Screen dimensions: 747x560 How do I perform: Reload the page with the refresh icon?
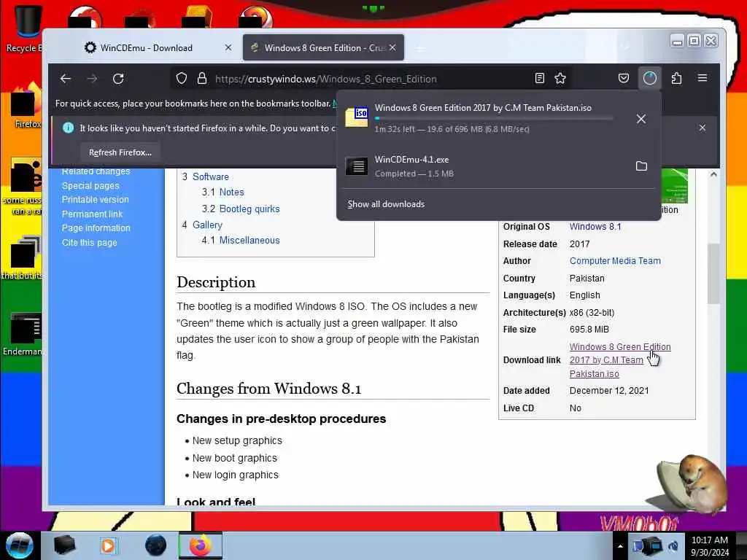[118, 79]
